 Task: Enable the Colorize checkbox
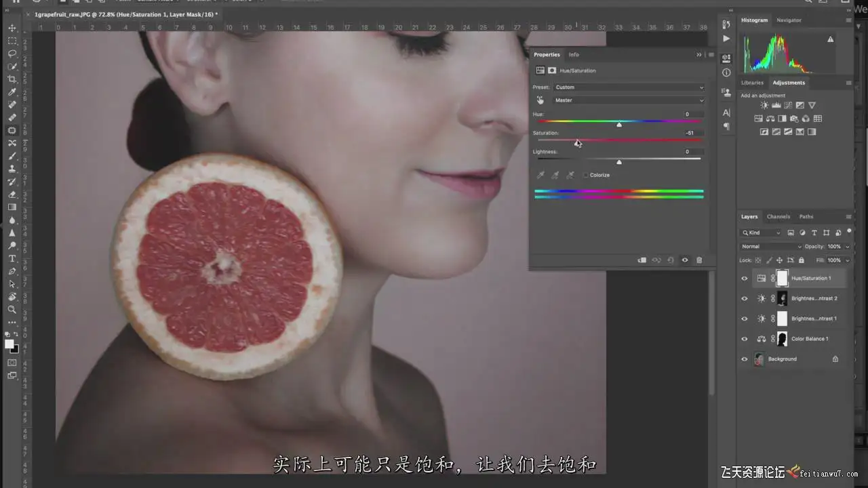point(586,175)
